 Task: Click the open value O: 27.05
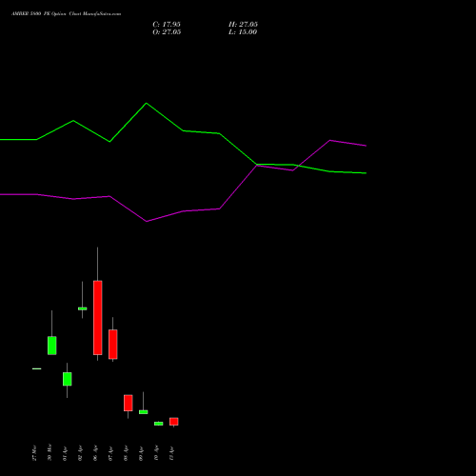point(167,32)
